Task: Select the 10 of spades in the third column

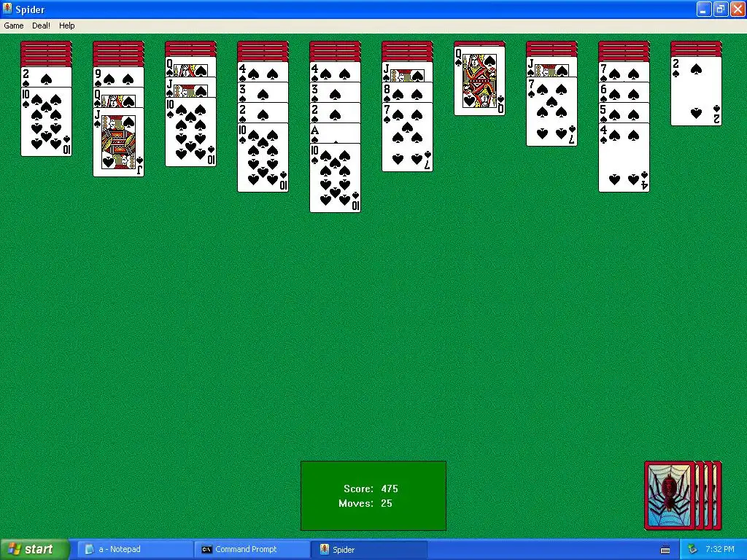Action: click(190, 132)
